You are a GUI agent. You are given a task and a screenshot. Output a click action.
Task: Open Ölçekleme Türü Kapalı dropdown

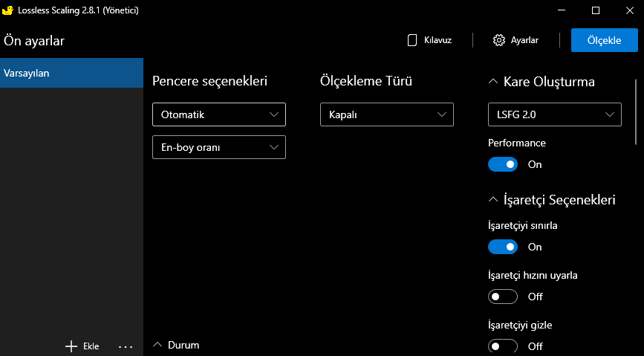pyautogui.click(x=387, y=114)
